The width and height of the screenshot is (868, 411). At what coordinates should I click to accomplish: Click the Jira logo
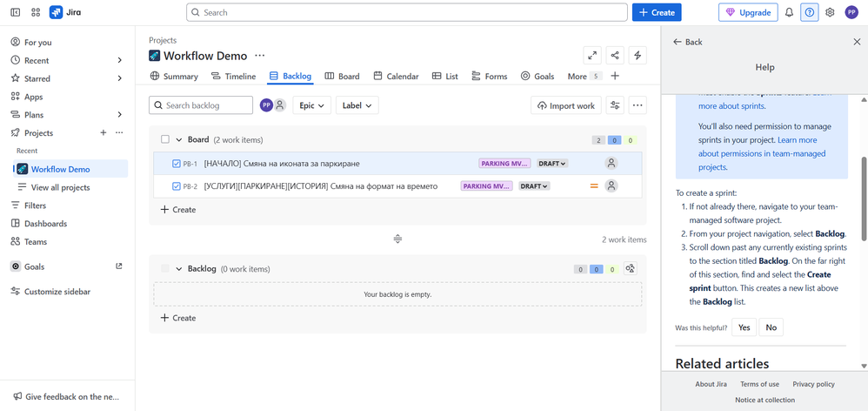[64, 12]
